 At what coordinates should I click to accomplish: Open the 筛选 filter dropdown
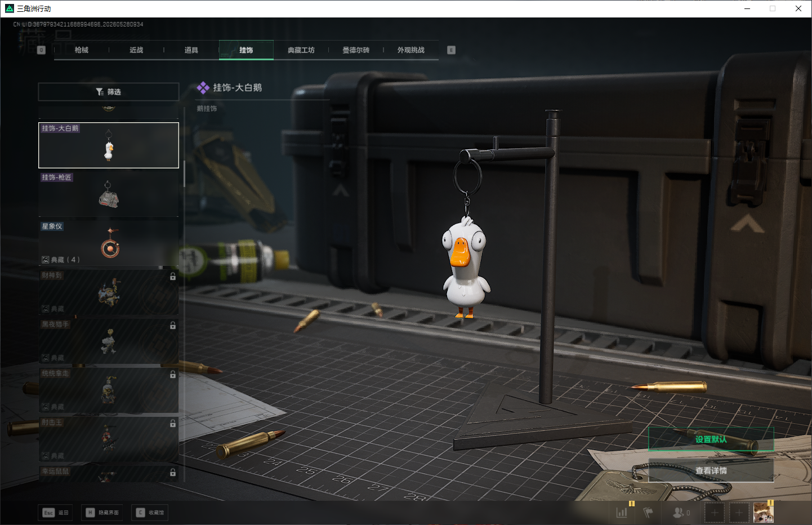click(x=109, y=92)
